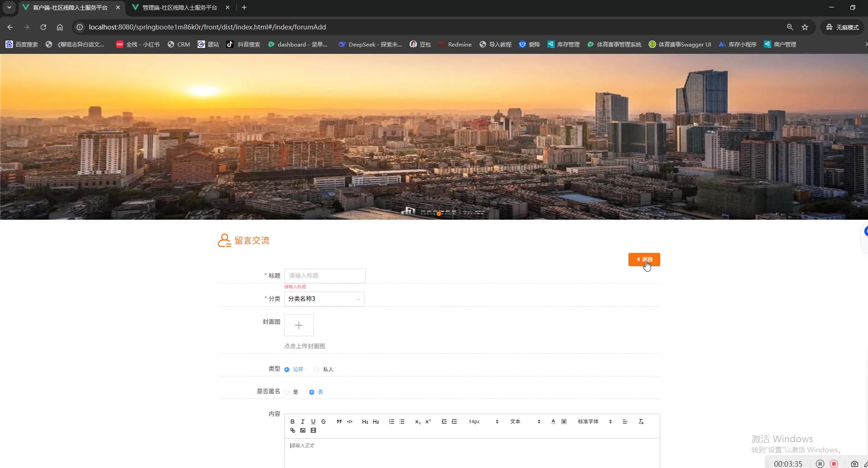868x468 pixels.
Task: Apply italic formatting in the editor
Action: click(303, 421)
